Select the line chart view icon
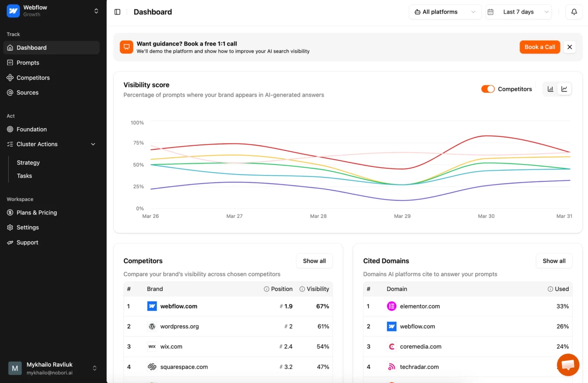588x383 pixels. pos(564,89)
